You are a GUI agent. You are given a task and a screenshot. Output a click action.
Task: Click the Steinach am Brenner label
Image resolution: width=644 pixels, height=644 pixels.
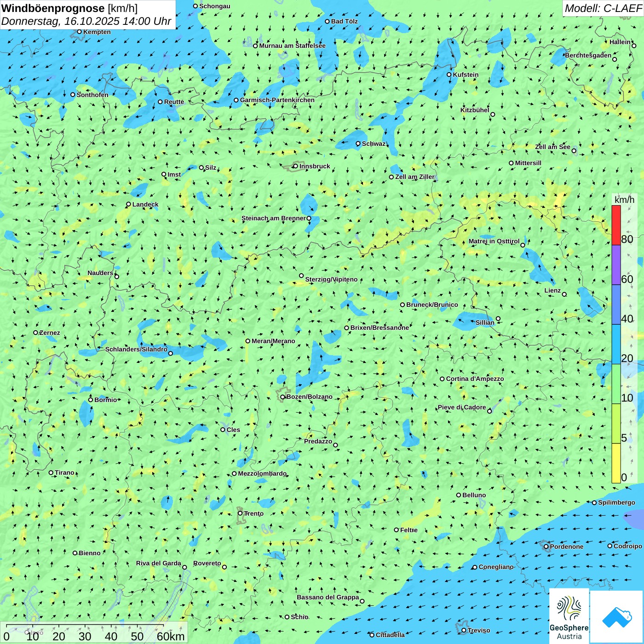pyautogui.click(x=274, y=218)
